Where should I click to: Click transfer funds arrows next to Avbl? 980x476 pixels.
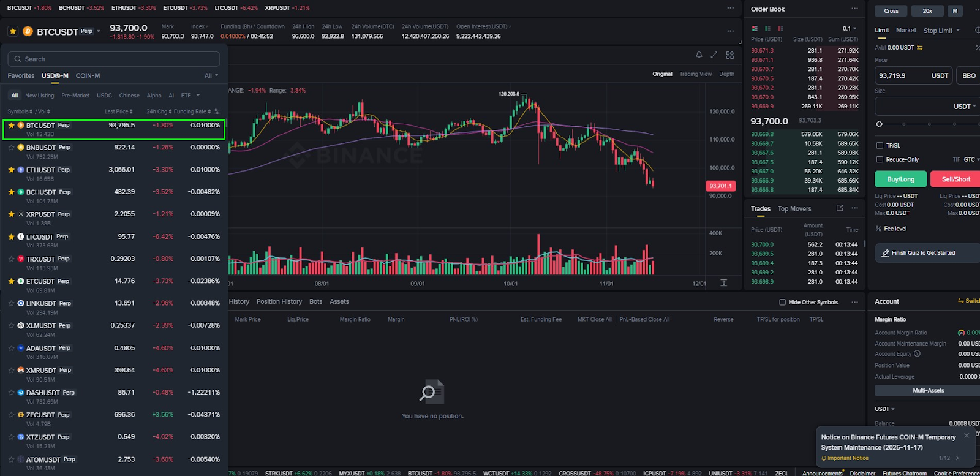tap(919, 47)
